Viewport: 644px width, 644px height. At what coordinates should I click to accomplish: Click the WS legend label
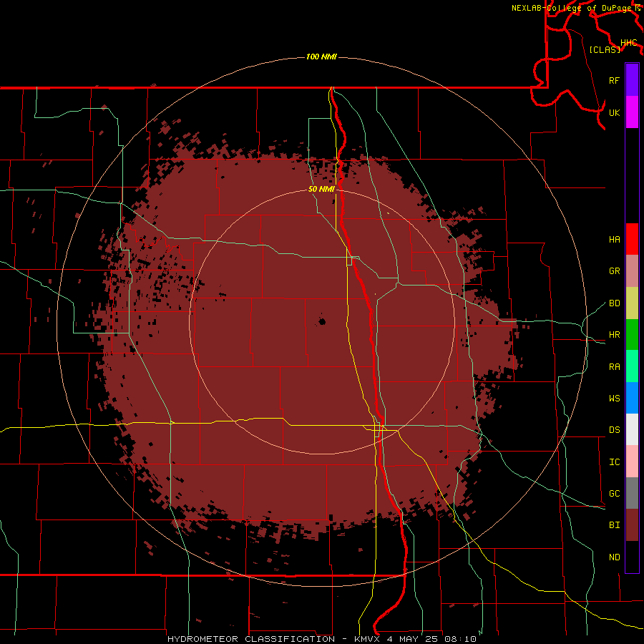coord(614,399)
